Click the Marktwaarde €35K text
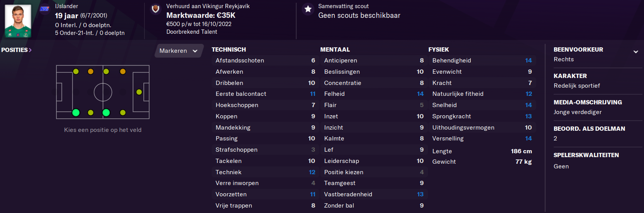This screenshot has height=213, width=644. (201, 16)
